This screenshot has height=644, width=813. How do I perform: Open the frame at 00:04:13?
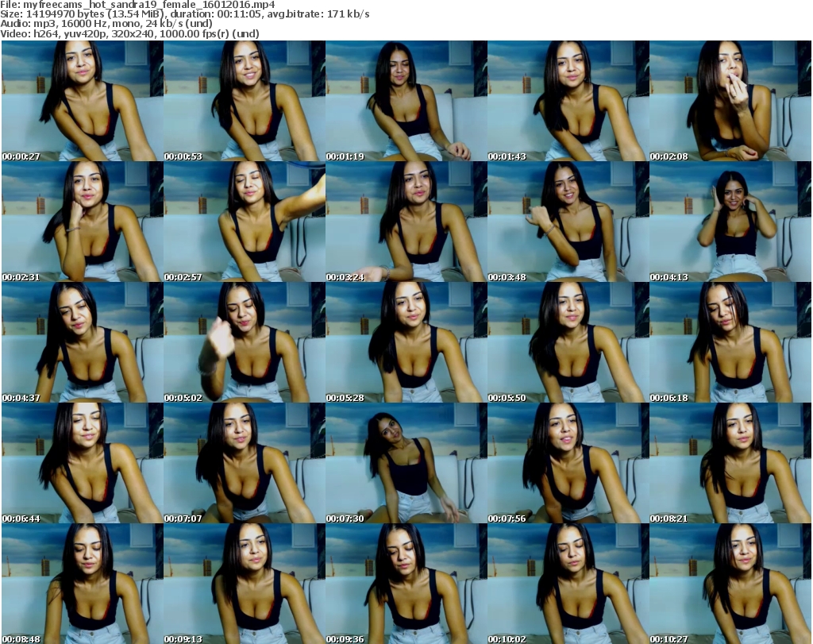pos(730,222)
